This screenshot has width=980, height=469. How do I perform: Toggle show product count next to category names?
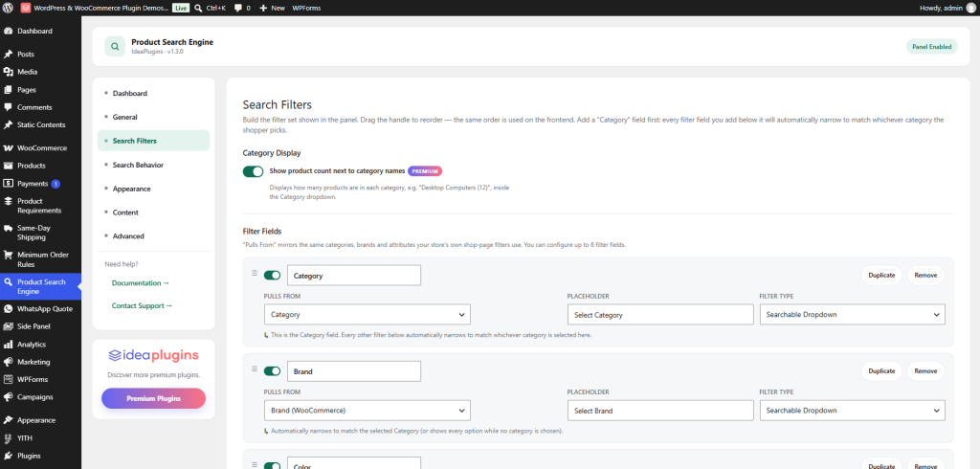[x=253, y=171]
